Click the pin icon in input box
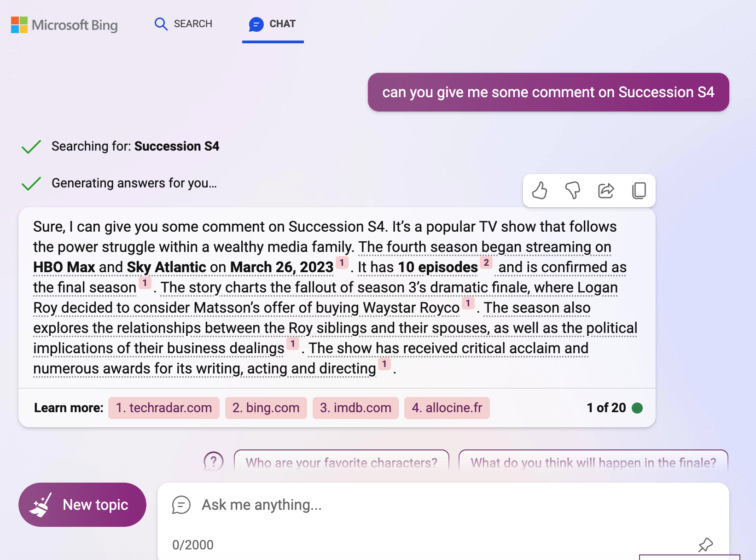The height and width of the screenshot is (560, 756). click(x=705, y=545)
